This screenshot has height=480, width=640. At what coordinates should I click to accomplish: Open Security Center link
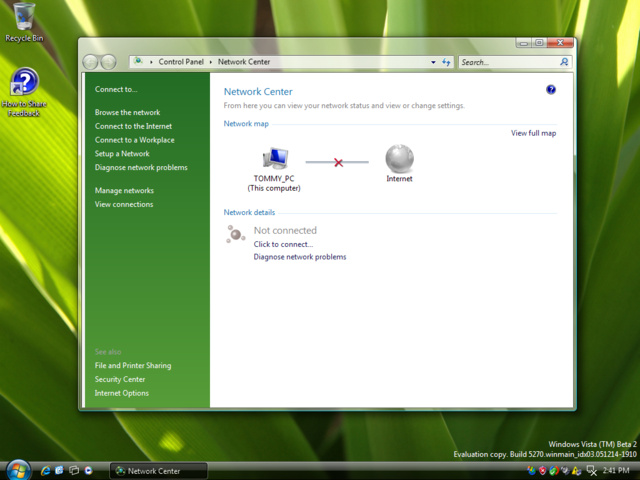tap(120, 379)
